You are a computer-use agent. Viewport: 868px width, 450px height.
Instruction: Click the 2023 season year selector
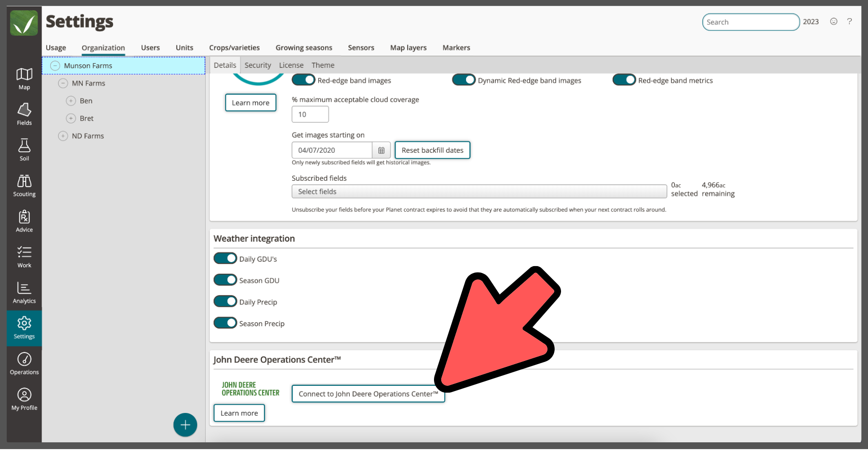tap(811, 22)
